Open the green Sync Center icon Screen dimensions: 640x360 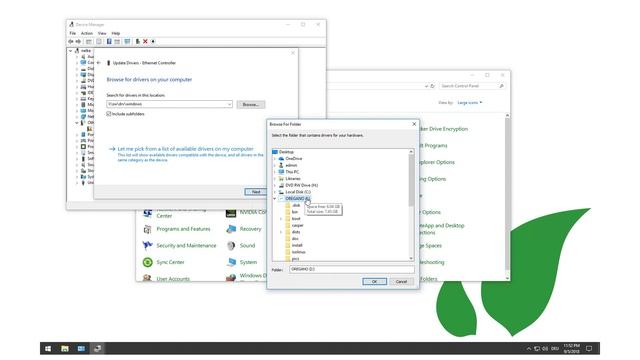pos(147,262)
